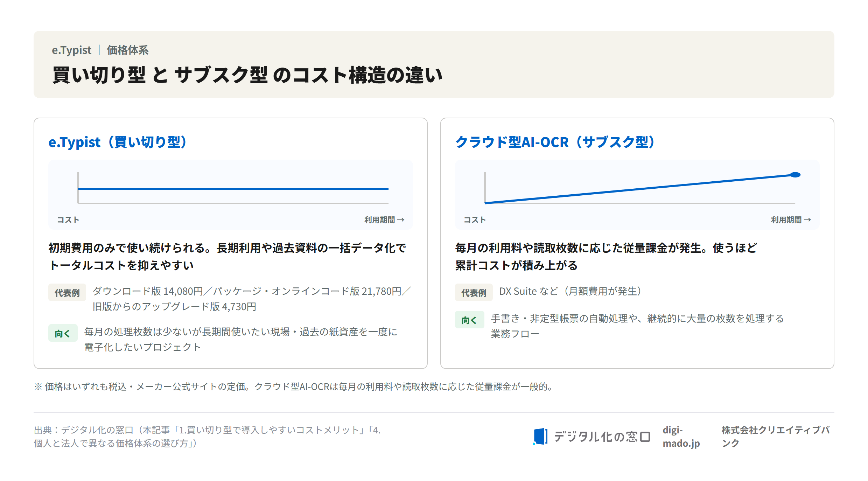
Task: Click the 代表例 tag in the e.Typist card
Action: point(67,292)
